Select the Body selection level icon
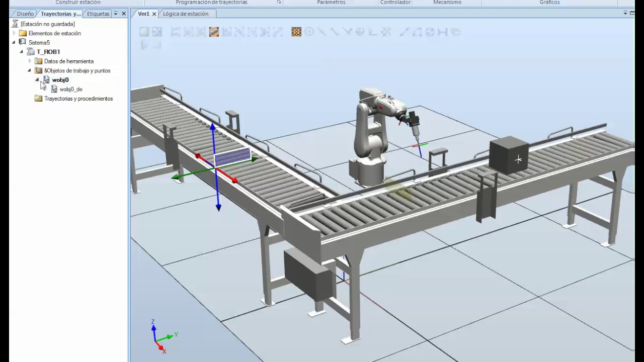This screenshot has width=644, height=362. [201, 32]
